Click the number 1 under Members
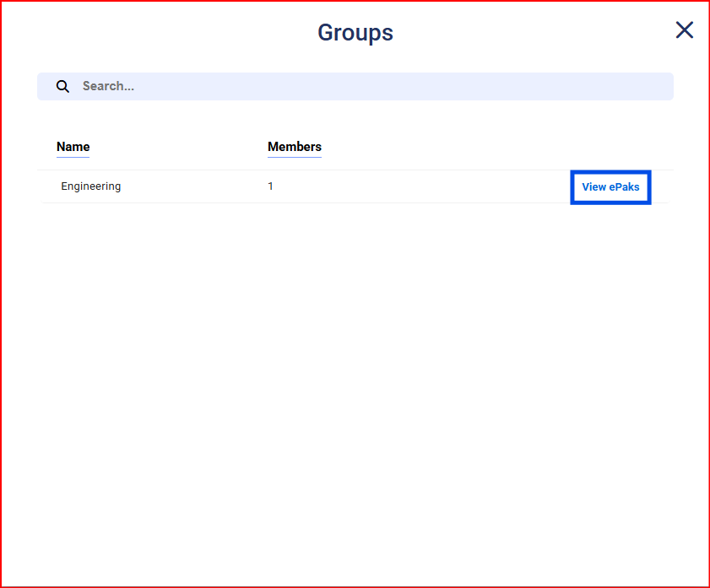The image size is (710, 588). coord(271,186)
